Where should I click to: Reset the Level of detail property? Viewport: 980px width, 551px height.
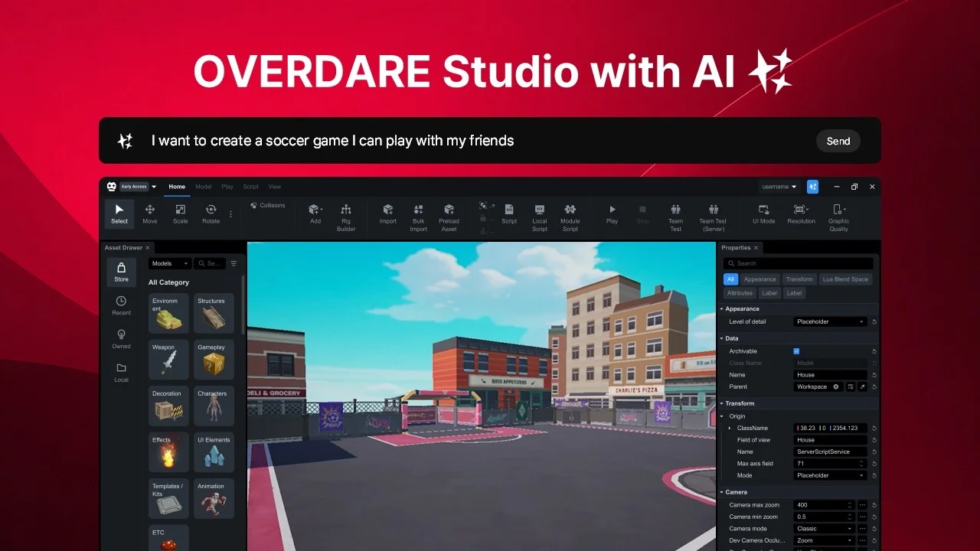pos(874,321)
